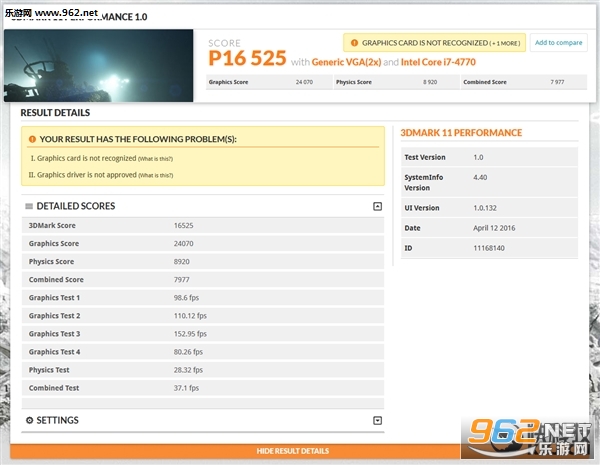Open the Generic VGA(2x) link
Viewport: 600px width, 465px height.
coord(346,62)
